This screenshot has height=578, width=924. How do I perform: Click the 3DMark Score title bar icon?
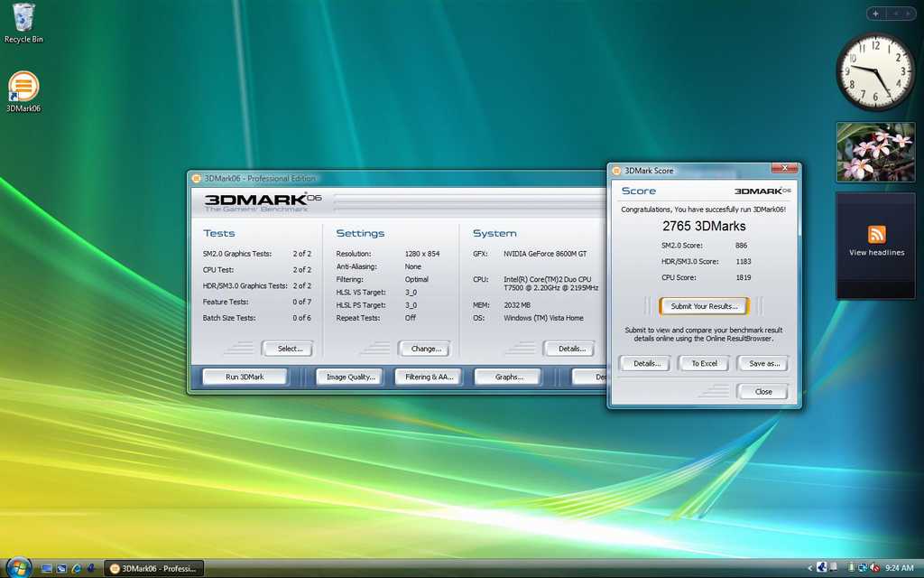point(616,171)
